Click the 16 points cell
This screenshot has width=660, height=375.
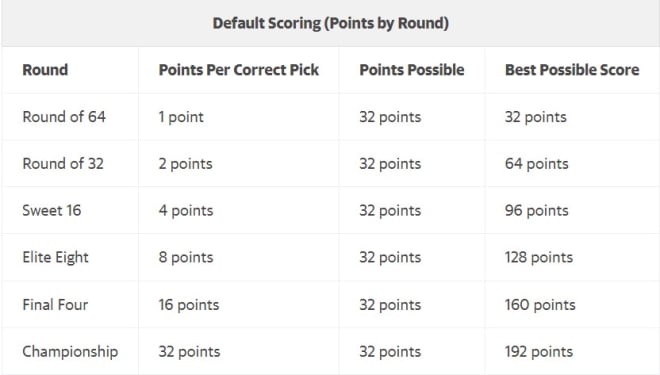(x=189, y=305)
